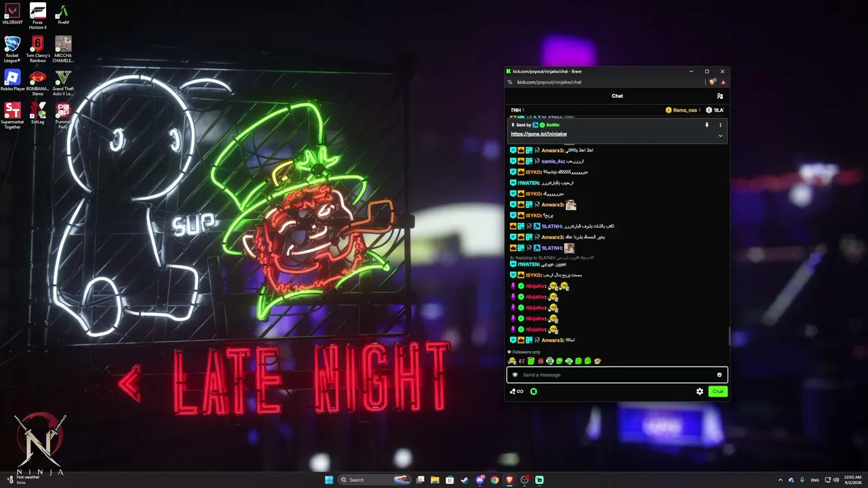Viewport: 868px width, 488px height.
Task: Click the channel points infinity icon
Action: (517, 391)
